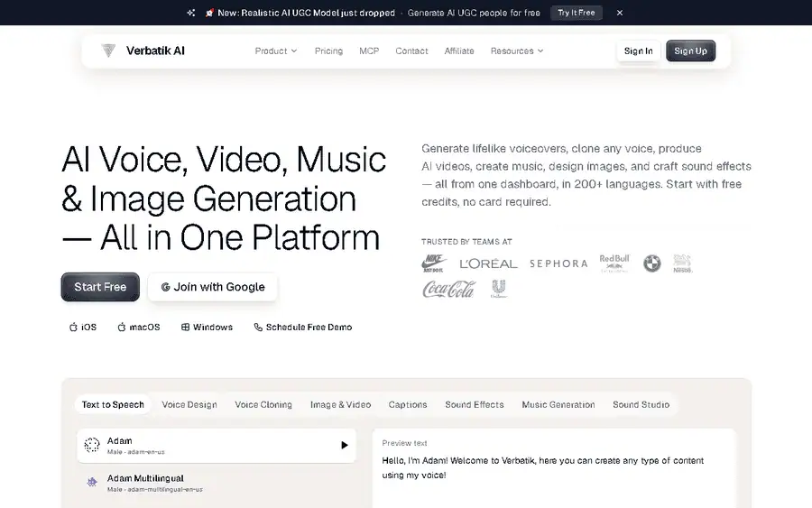Switch to the Sound Effects tab
Screen dimensions: 812x508
pyautogui.click(x=475, y=404)
